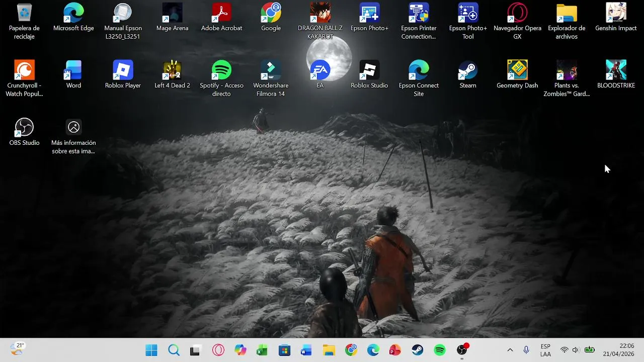Screen dimensions: 644x362
Task: Click the microphone tray icon
Action: tap(526, 350)
